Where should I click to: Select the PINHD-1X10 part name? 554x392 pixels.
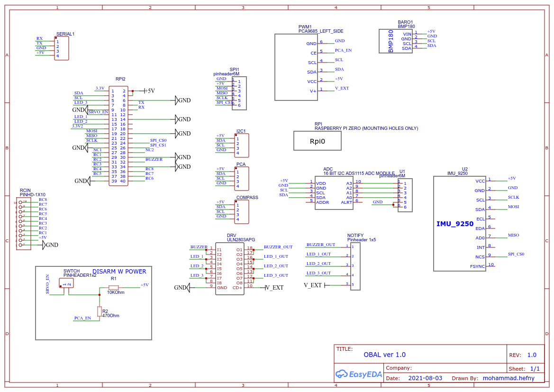click(33, 195)
